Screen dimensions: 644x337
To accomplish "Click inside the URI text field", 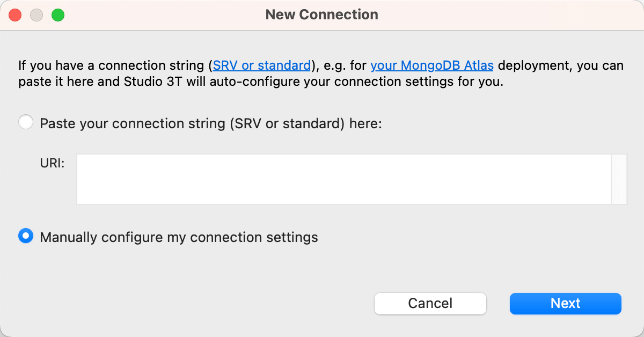I will click(343, 179).
